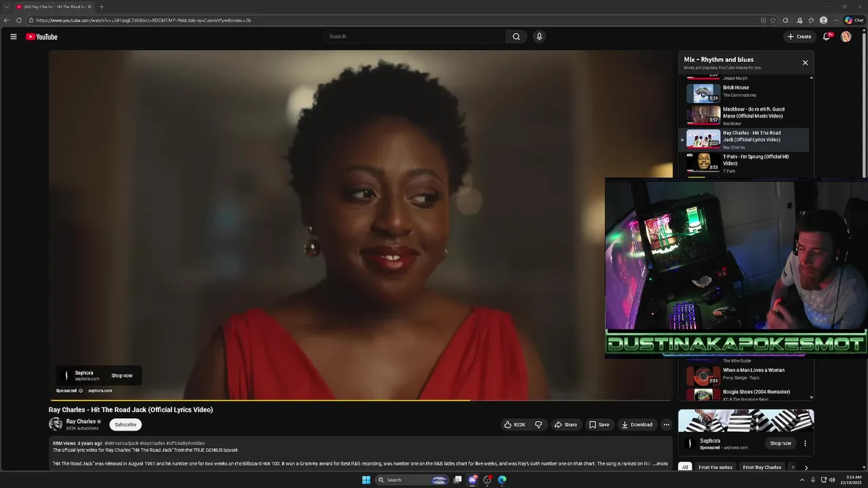Open the apps grid icon in the address bar
Screen dimensions: 868x488
click(x=764, y=20)
